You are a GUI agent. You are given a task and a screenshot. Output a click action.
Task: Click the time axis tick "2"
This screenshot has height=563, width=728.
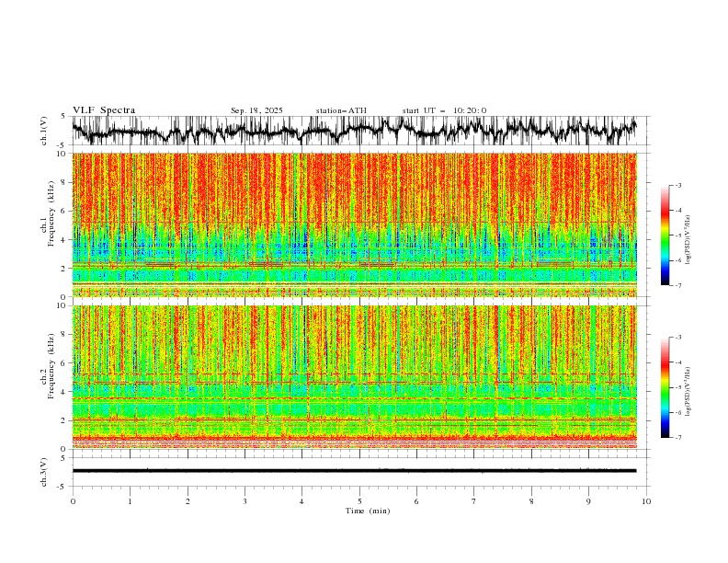[x=188, y=501]
